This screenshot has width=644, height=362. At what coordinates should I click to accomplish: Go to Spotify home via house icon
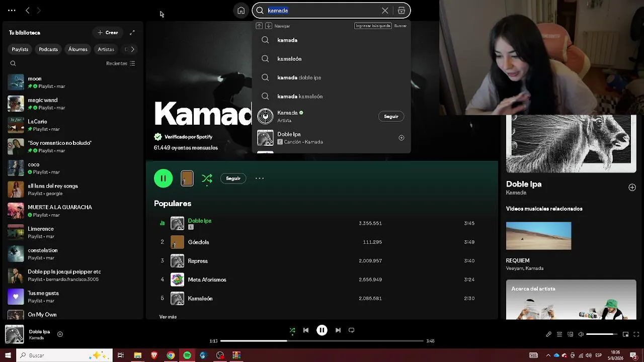pyautogui.click(x=241, y=11)
